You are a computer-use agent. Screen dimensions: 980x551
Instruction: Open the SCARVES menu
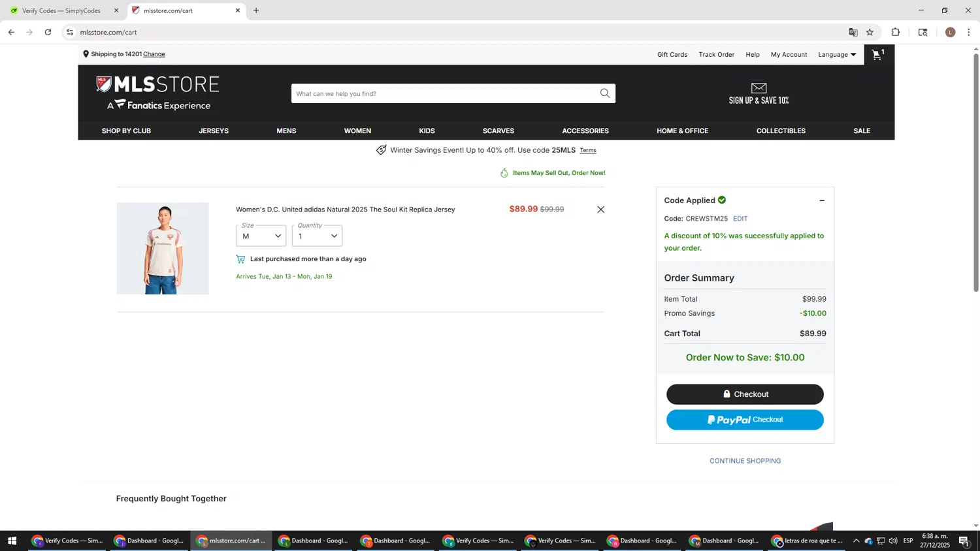tap(498, 131)
